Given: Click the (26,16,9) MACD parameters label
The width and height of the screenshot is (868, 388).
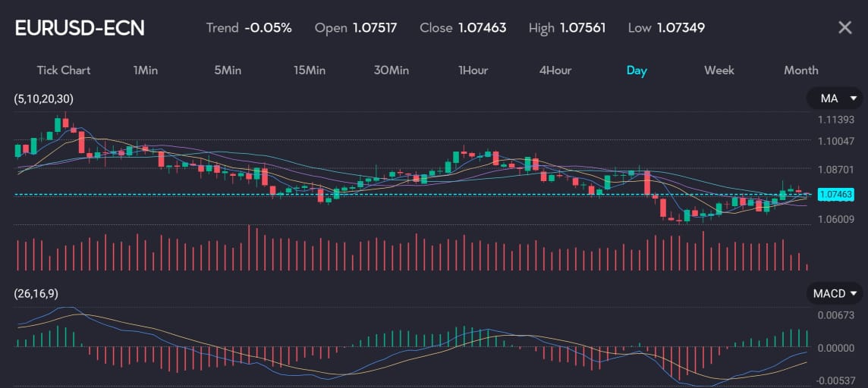Looking at the screenshot, I should click(36, 293).
